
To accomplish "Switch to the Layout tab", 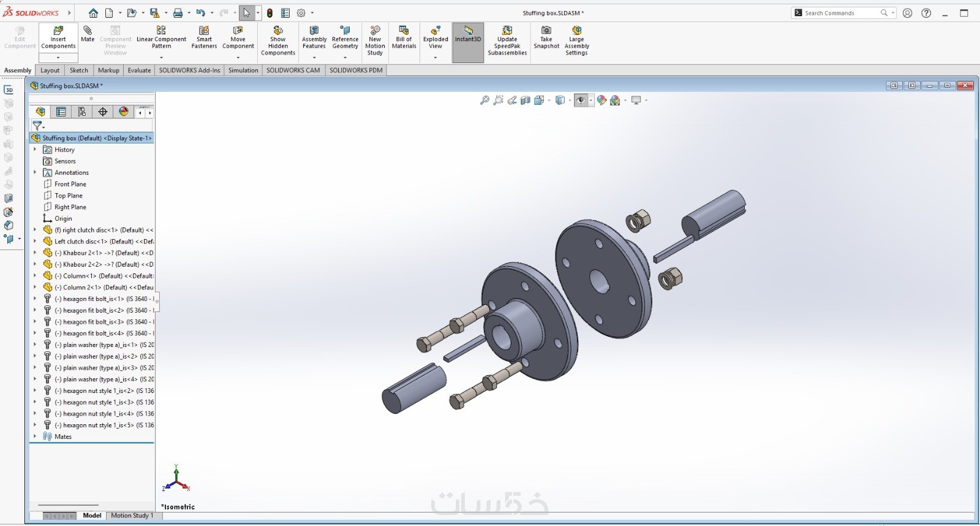I will click(x=50, y=71).
